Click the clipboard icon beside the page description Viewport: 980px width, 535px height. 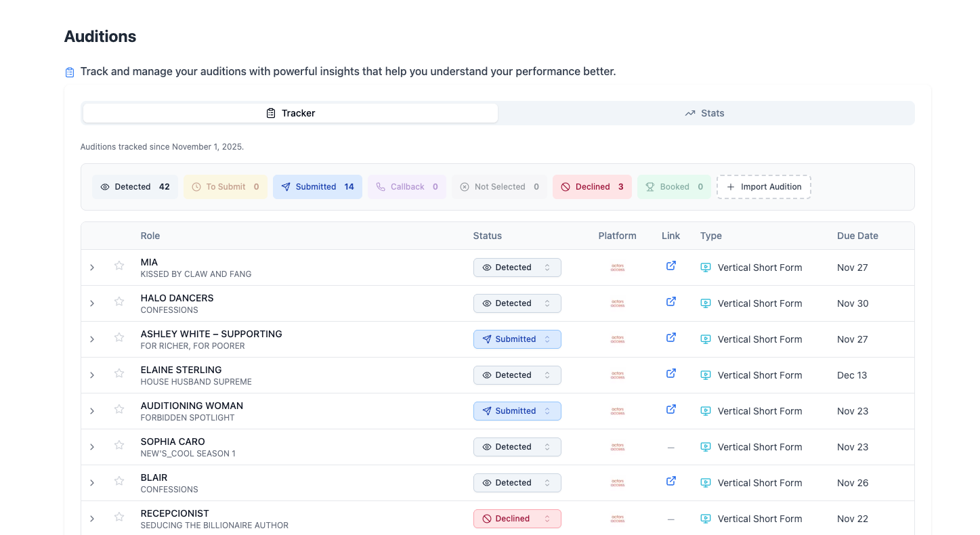(x=70, y=71)
